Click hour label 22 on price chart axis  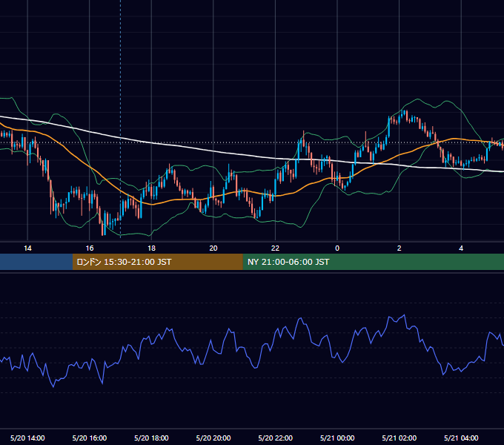pyautogui.click(x=275, y=248)
